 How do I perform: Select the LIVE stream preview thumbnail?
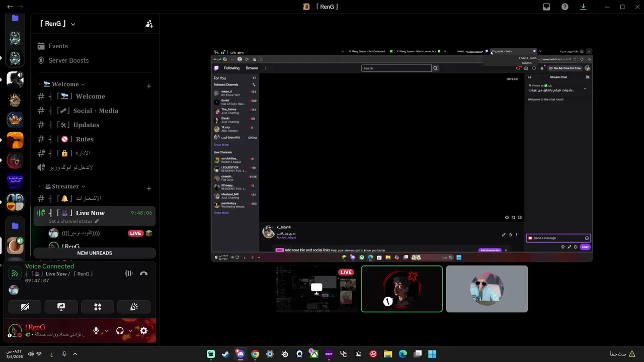pyautogui.click(x=316, y=289)
